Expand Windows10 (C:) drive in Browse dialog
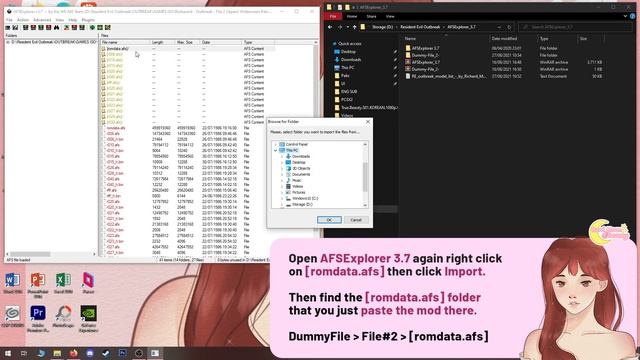 point(282,198)
